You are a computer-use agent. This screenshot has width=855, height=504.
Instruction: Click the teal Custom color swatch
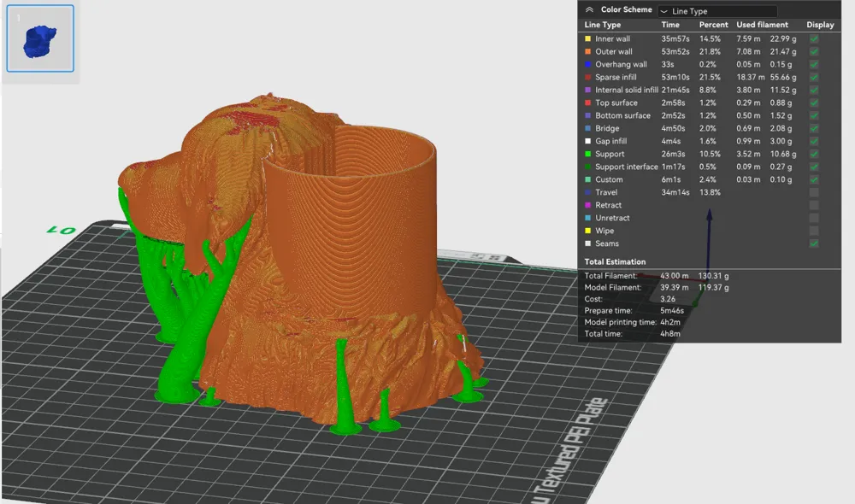click(588, 179)
